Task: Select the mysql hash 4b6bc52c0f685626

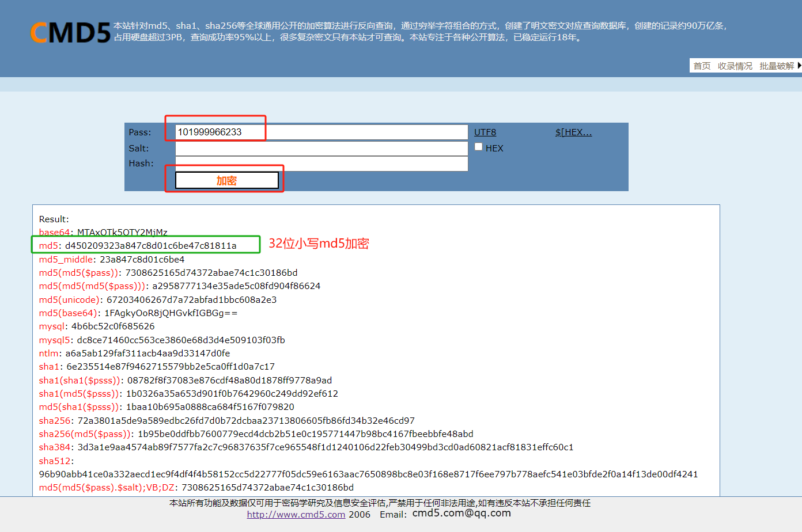Action: click(x=113, y=326)
